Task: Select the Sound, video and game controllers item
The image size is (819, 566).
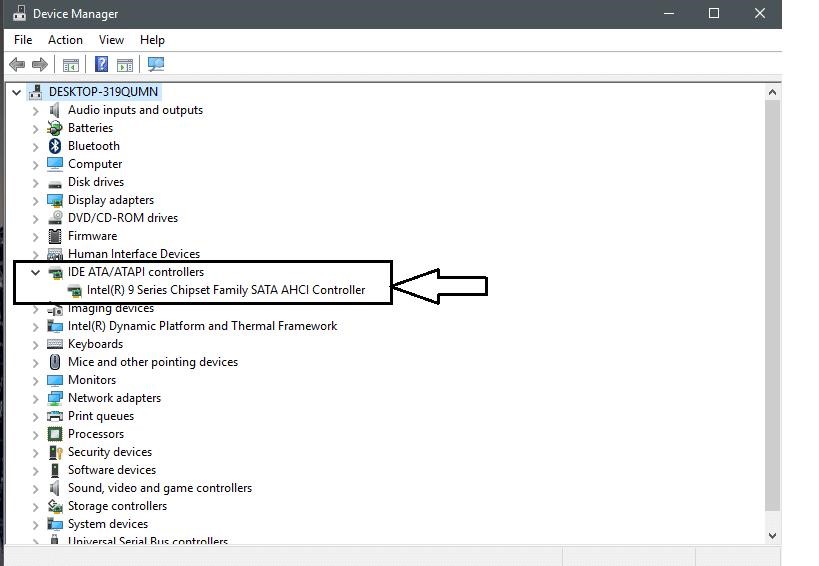Action: (159, 488)
